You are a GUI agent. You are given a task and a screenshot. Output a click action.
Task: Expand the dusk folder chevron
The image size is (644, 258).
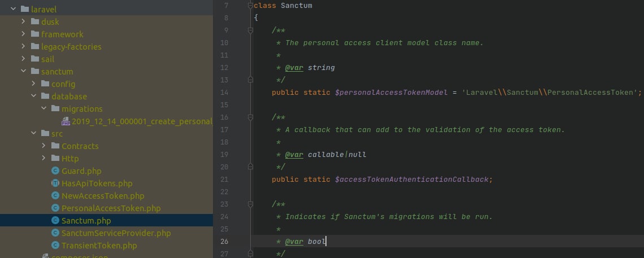[23, 21]
